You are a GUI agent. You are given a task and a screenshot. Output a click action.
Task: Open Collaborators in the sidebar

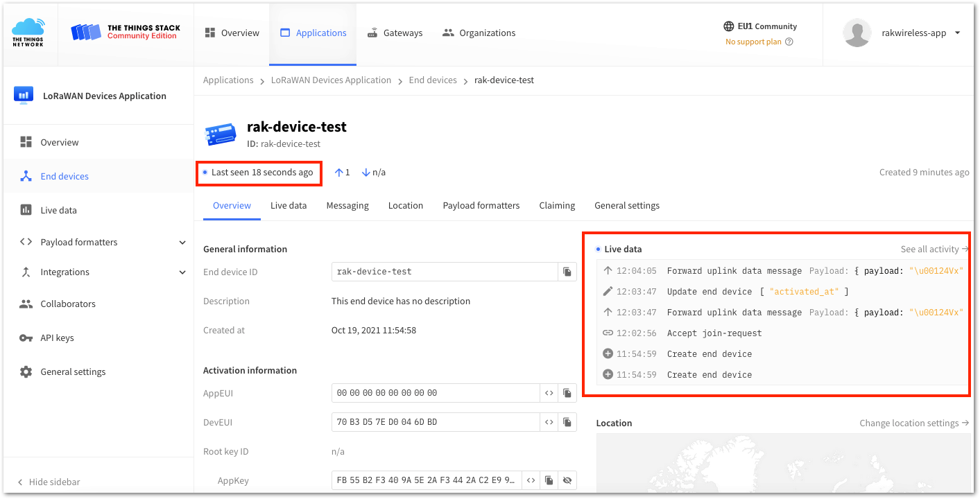tap(97, 304)
